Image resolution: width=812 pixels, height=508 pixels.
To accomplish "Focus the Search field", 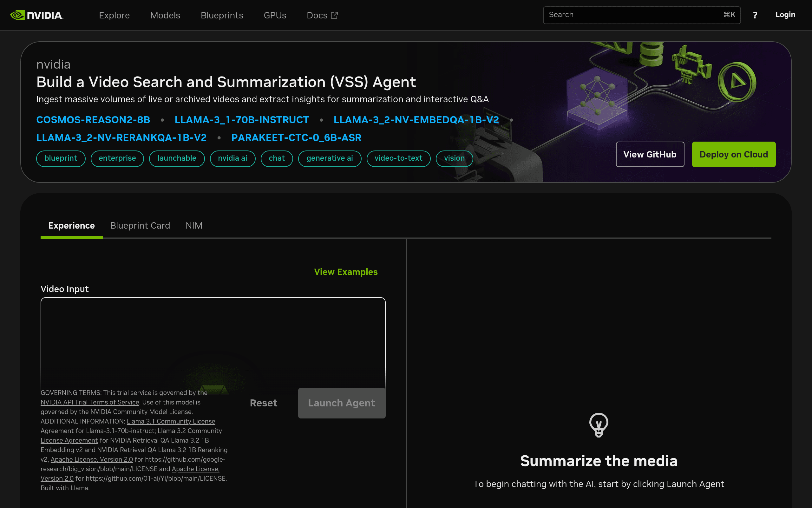I will (642, 15).
